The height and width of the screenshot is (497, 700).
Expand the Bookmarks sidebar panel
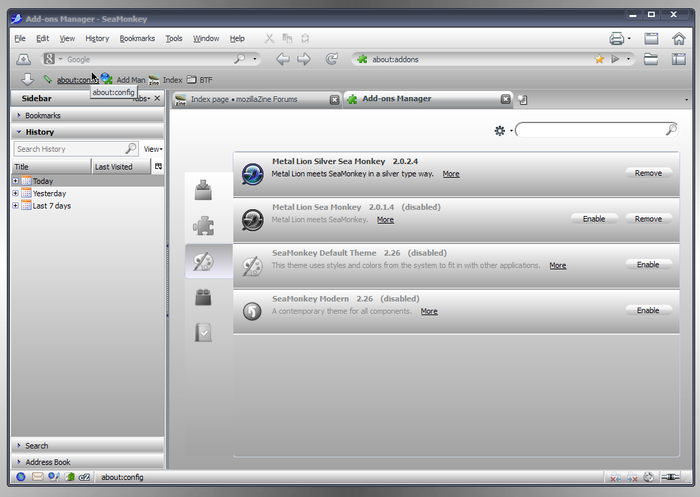pos(88,115)
